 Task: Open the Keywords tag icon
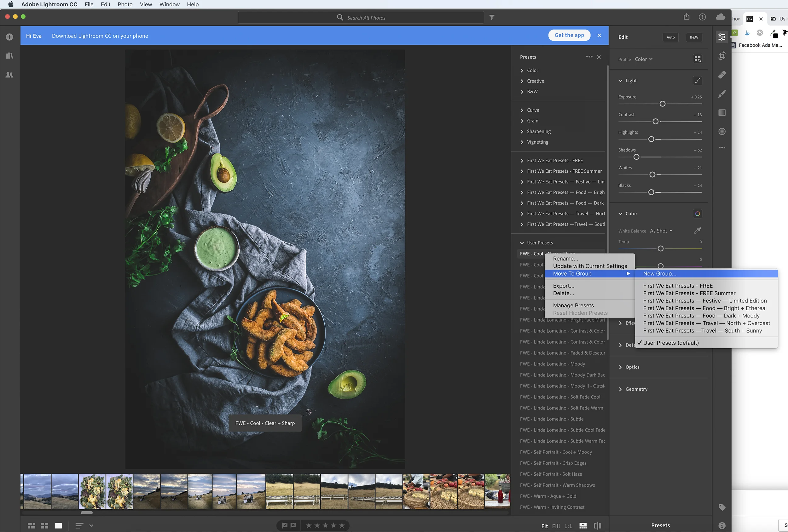click(722, 507)
